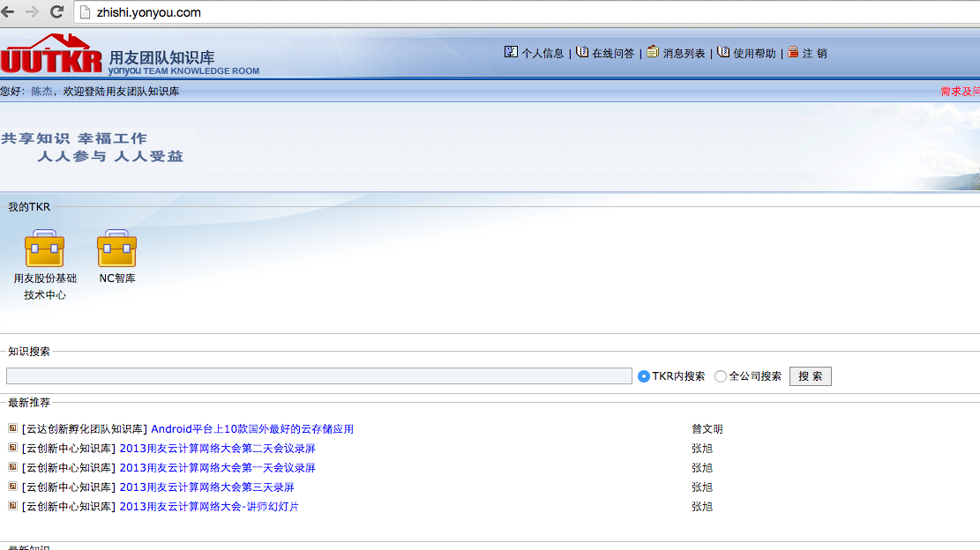Click [云创新中心知识库] before 第一天会议录屏

point(69,468)
